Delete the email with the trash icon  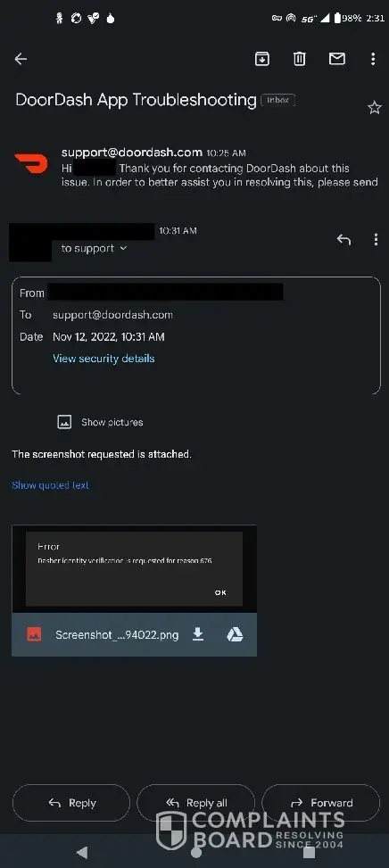click(300, 59)
